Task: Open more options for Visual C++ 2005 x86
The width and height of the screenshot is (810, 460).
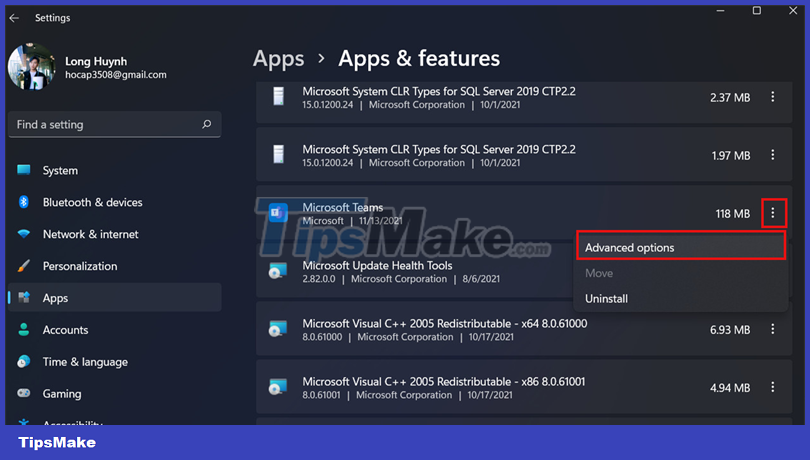Action: (773, 387)
